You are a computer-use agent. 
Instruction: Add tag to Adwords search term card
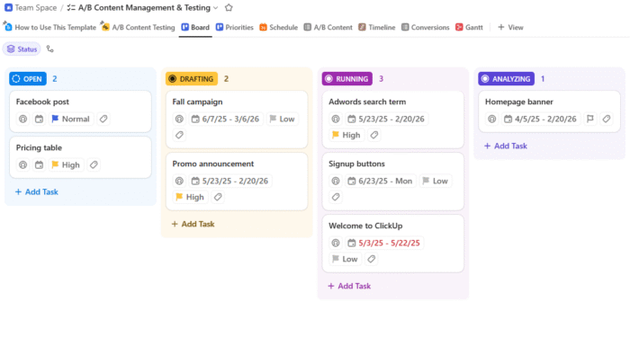(x=374, y=135)
